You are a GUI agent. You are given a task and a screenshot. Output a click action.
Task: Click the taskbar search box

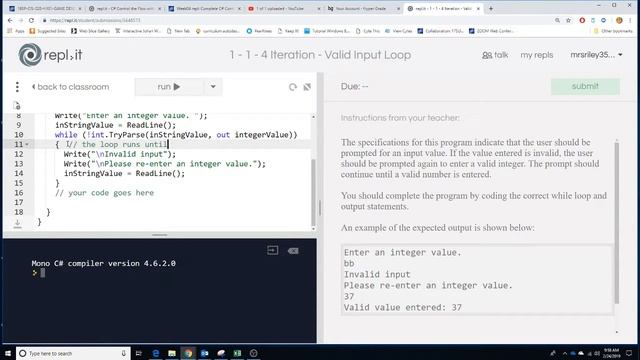pyautogui.click(x=73, y=353)
